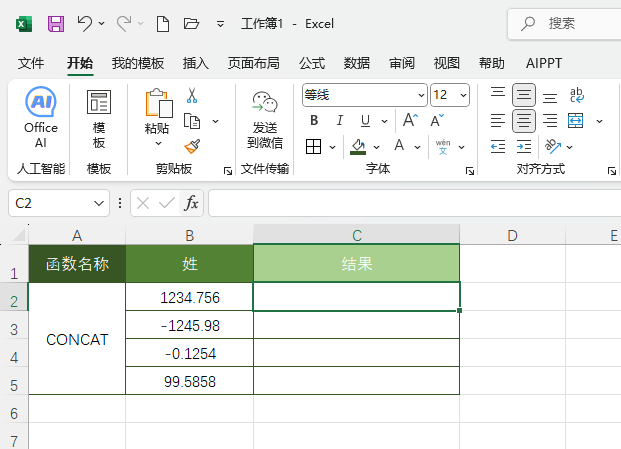
Task: Increase the indent
Action: point(524,147)
